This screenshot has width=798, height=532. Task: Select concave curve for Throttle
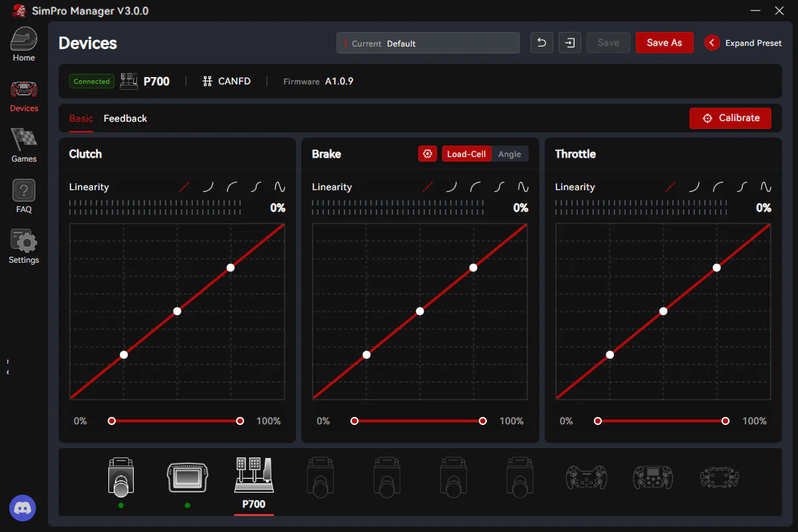point(694,188)
